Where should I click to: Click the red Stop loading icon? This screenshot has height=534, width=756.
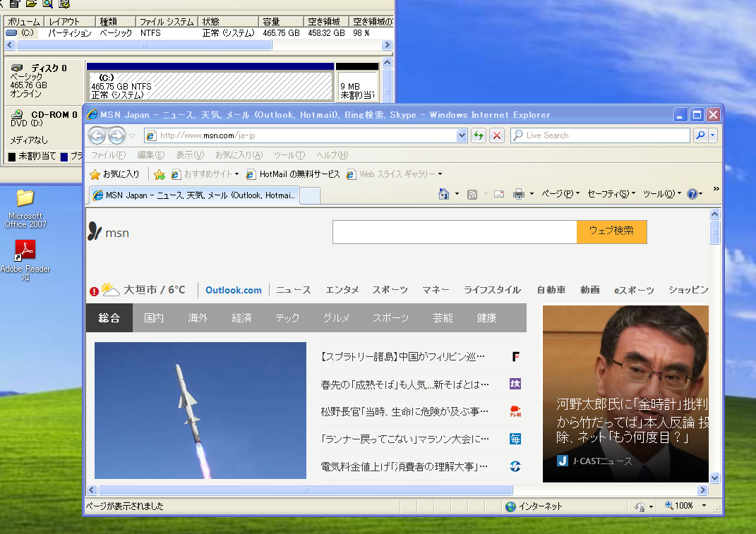click(497, 135)
